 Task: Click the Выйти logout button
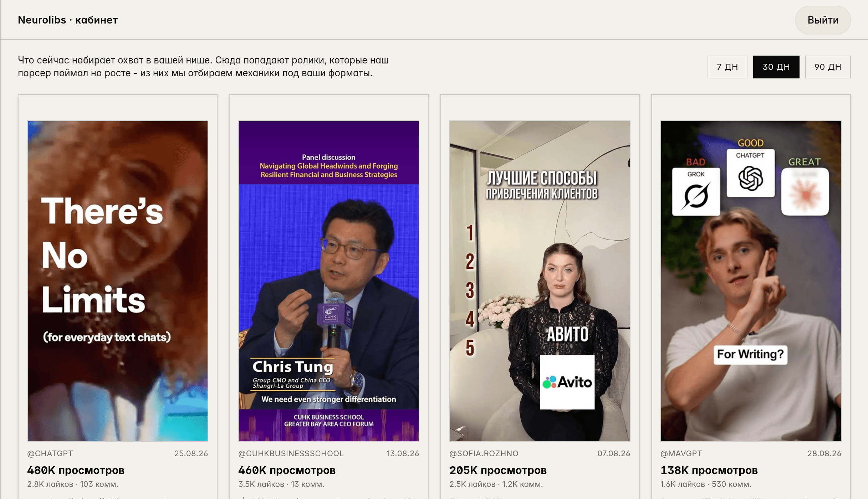point(823,20)
